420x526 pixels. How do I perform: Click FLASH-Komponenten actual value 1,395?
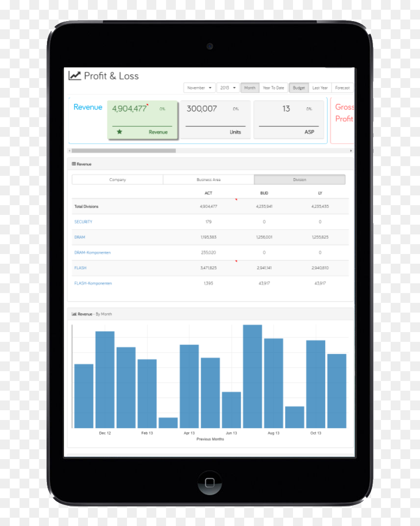click(209, 283)
